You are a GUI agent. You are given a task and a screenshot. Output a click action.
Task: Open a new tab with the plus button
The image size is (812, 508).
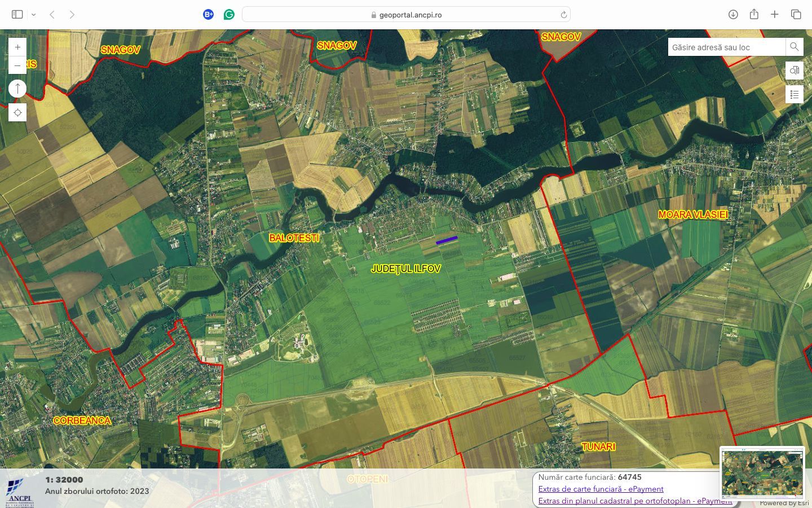tap(775, 14)
